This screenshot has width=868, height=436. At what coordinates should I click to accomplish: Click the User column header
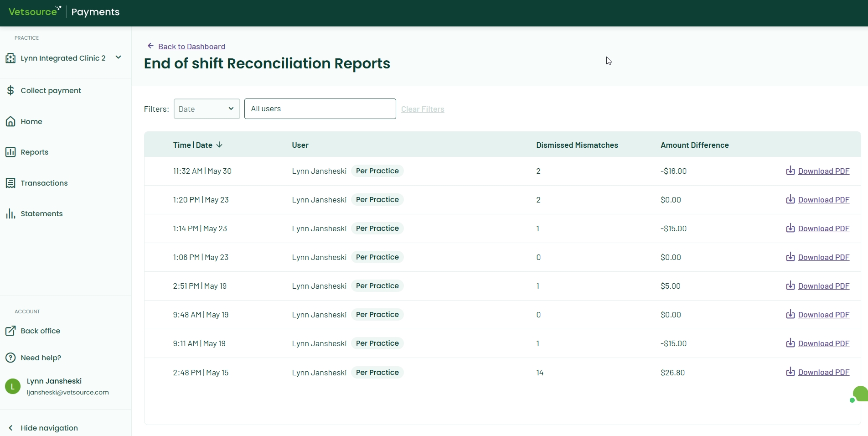300,145
